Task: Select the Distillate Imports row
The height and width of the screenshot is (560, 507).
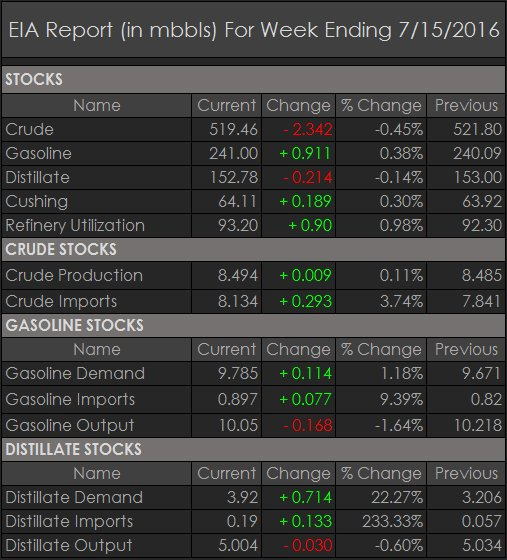Action: (x=254, y=521)
